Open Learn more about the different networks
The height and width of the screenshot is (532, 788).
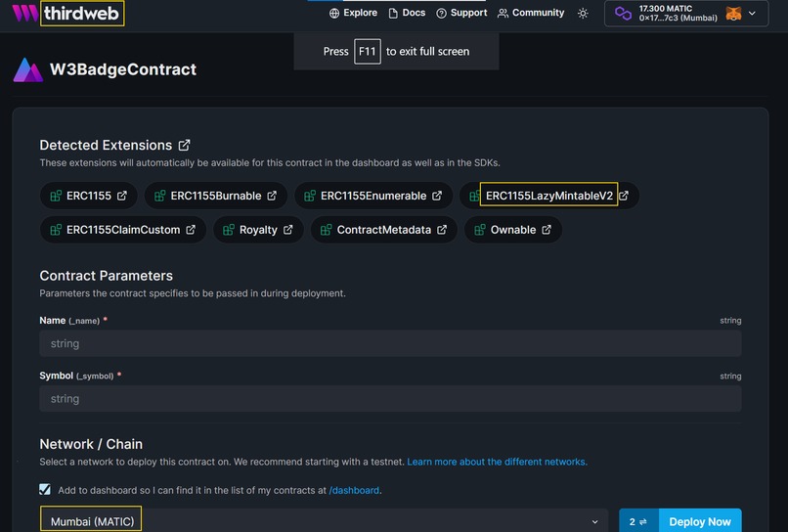point(497,462)
